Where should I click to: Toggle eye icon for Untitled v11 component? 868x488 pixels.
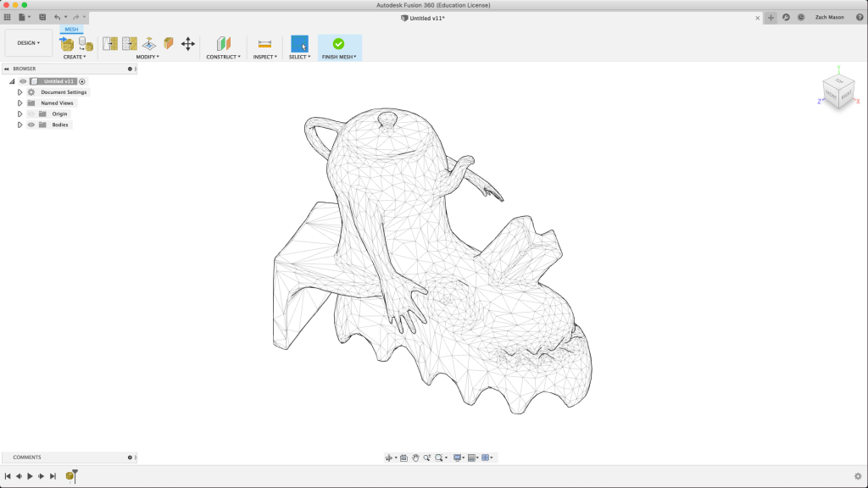[x=23, y=81]
